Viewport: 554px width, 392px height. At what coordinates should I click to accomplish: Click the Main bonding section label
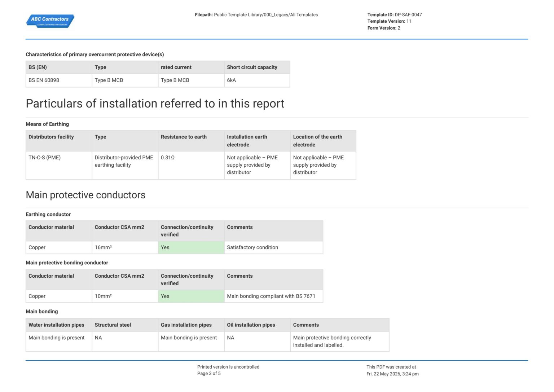point(42,312)
